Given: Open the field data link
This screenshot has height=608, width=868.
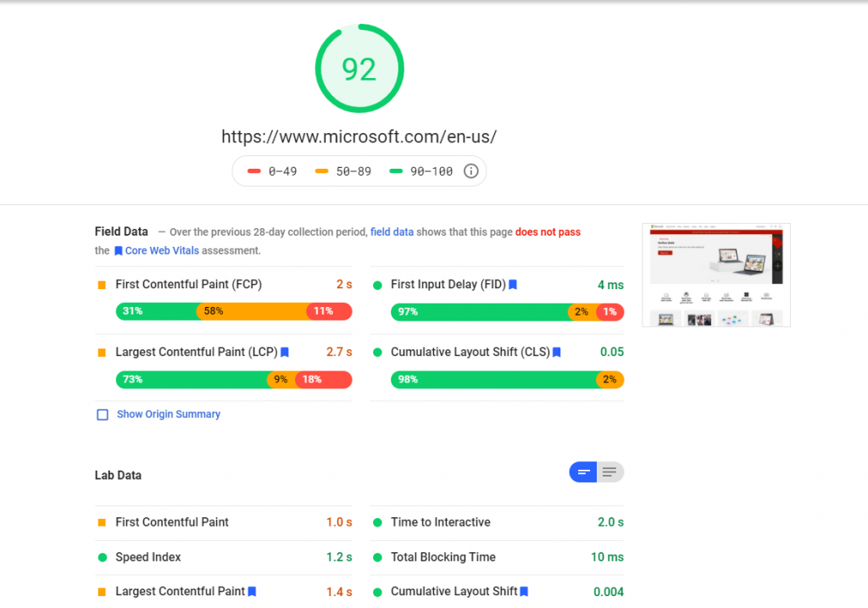Looking at the screenshot, I should tap(392, 232).
